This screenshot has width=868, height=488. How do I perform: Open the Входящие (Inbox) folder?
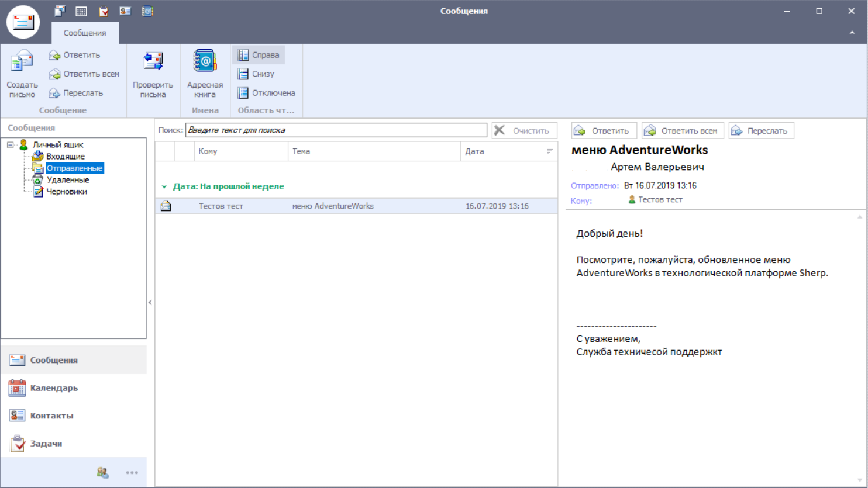point(66,157)
